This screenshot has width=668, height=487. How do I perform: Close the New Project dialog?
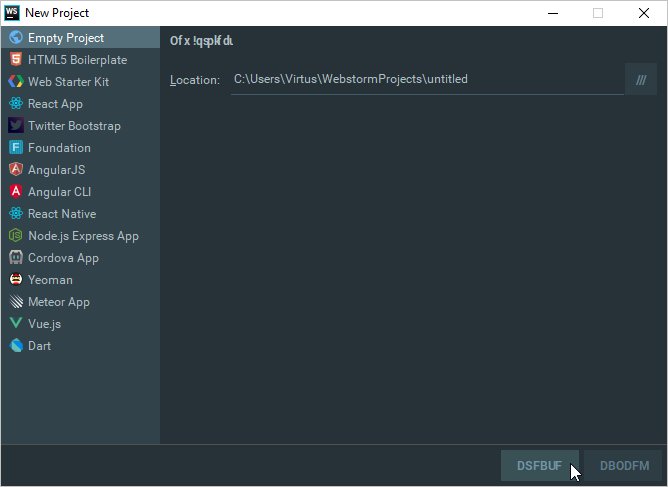click(x=644, y=13)
